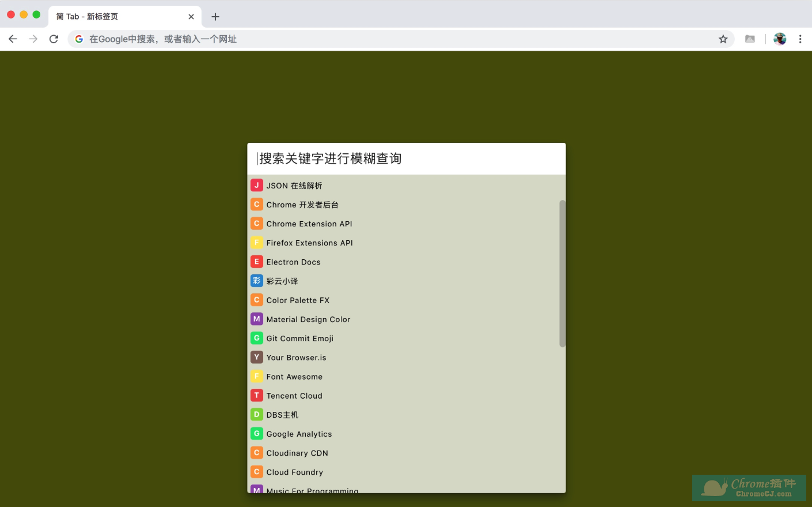Click the orange C icon beside Chrome Extension API
Viewport: 812px width, 507px height.
[257, 224]
